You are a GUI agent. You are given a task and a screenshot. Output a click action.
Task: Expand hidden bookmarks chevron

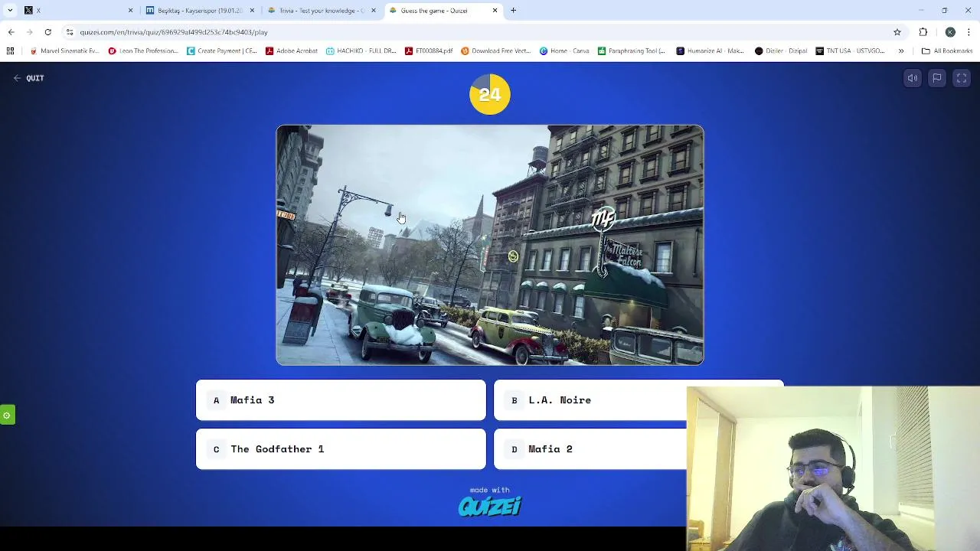901,51
